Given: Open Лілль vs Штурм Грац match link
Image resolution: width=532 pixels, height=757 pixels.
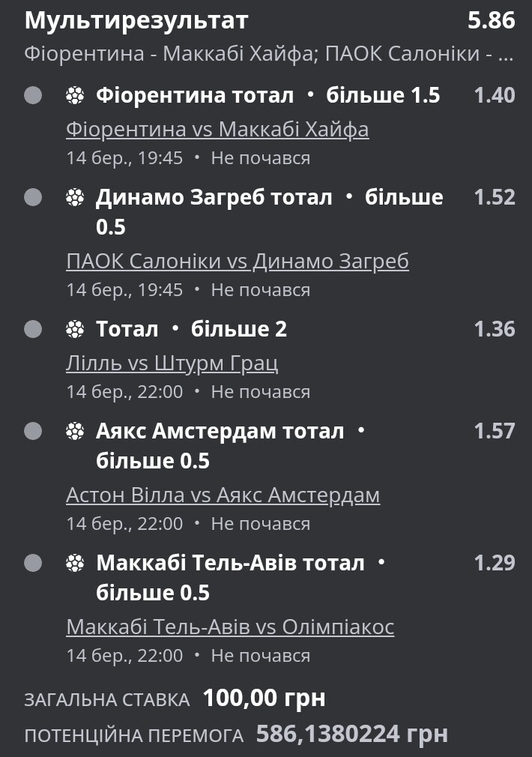Looking at the screenshot, I should (172, 363).
